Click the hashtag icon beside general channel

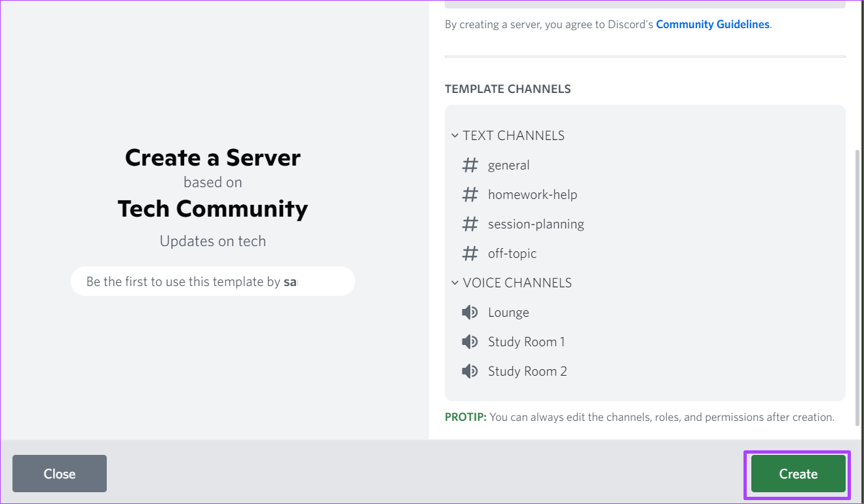click(470, 165)
